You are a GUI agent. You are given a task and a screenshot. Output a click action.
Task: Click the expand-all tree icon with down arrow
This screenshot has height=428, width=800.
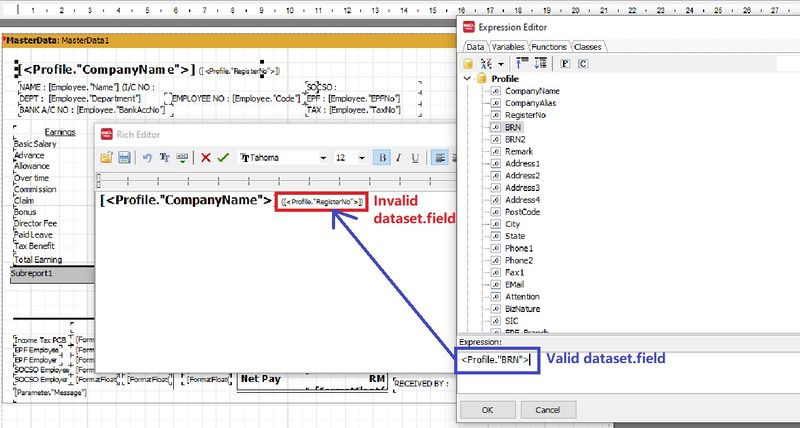coord(540,63)
